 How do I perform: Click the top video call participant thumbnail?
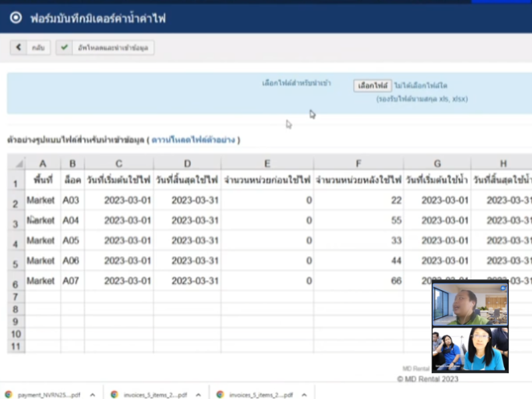470,304
